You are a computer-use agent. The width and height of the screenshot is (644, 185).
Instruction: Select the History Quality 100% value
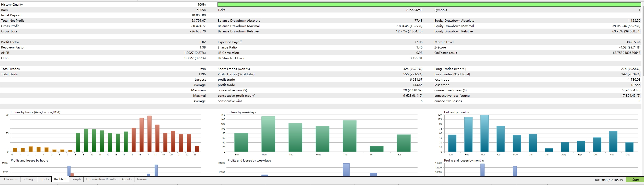(x=202, y=5)
